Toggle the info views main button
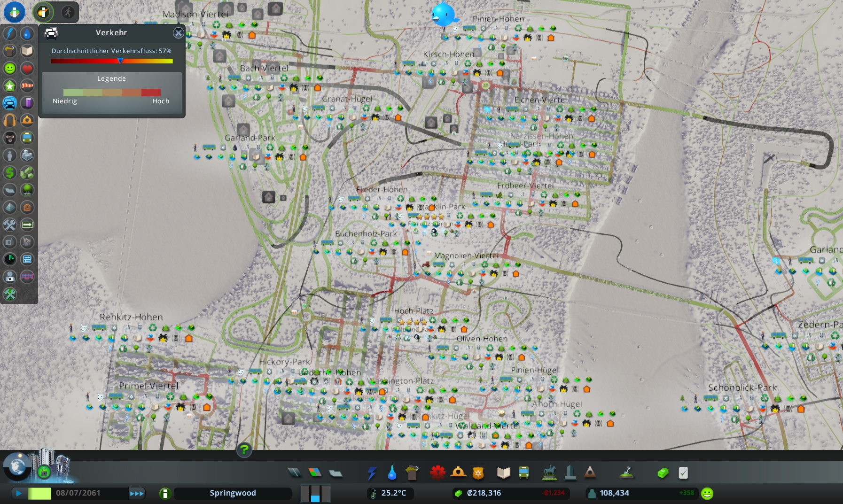 click(x=15, y=12)
